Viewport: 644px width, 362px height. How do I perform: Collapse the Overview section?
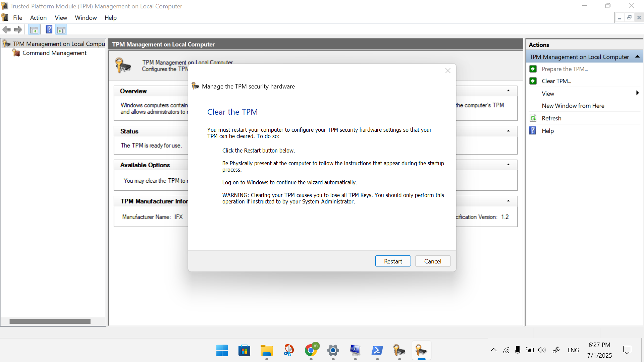click(508, 91)
